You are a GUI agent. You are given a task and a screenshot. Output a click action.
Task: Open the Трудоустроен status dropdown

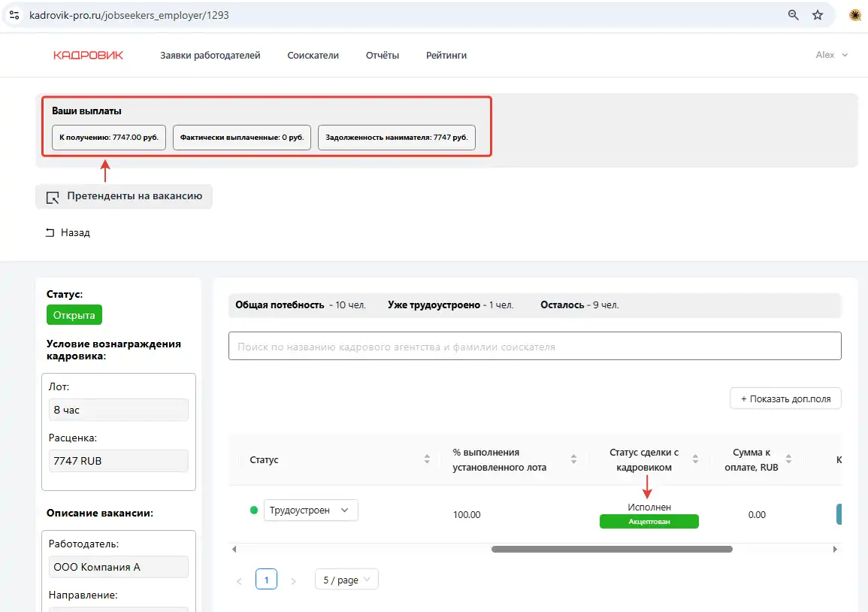[310, 510]
